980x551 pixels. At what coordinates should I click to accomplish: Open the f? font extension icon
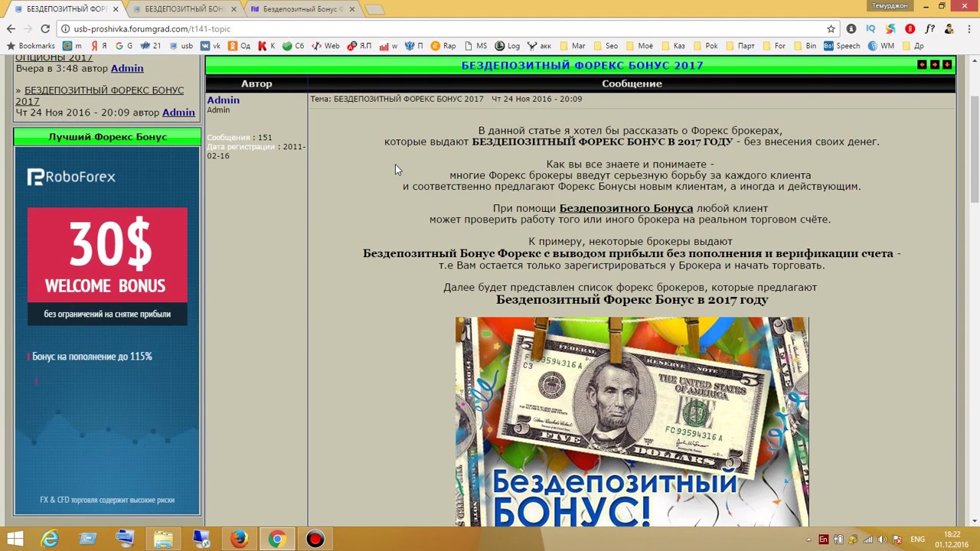pyautogui.click(x=929, y=29)
